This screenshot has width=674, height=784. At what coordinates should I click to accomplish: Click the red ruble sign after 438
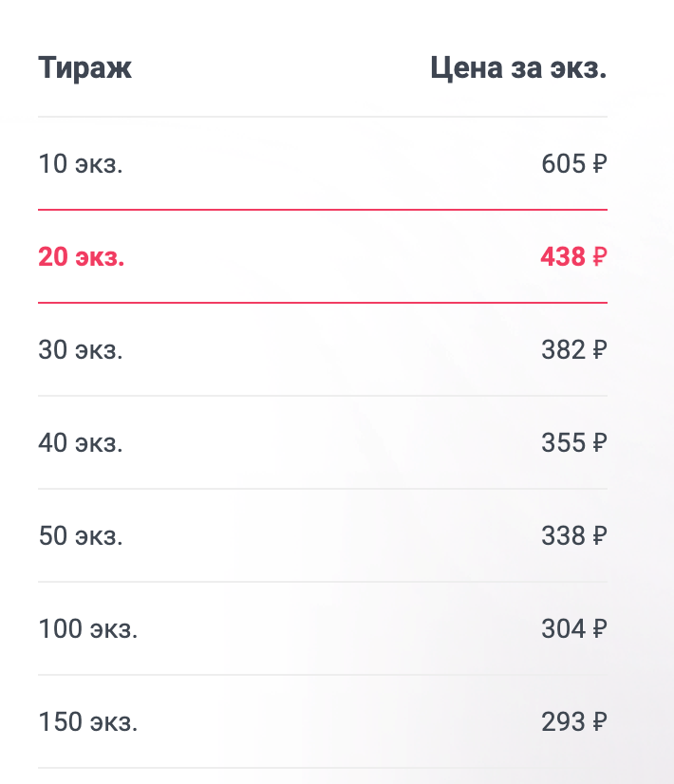[599, 257]
